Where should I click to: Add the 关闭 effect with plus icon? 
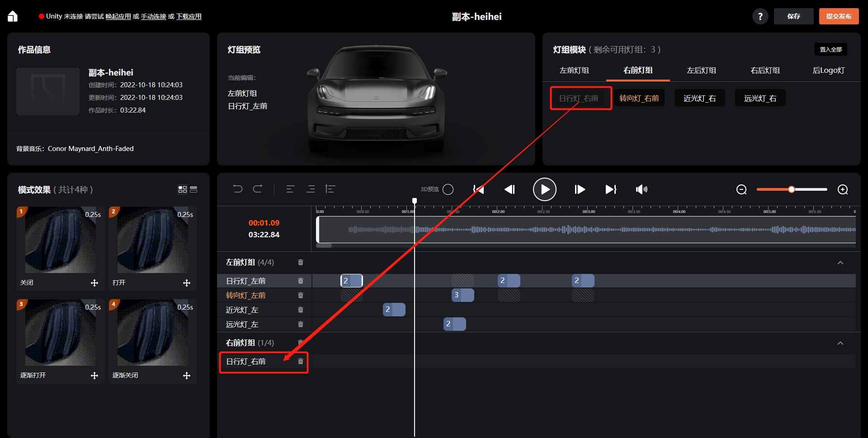pyautogui.click(x=94, y=283)
